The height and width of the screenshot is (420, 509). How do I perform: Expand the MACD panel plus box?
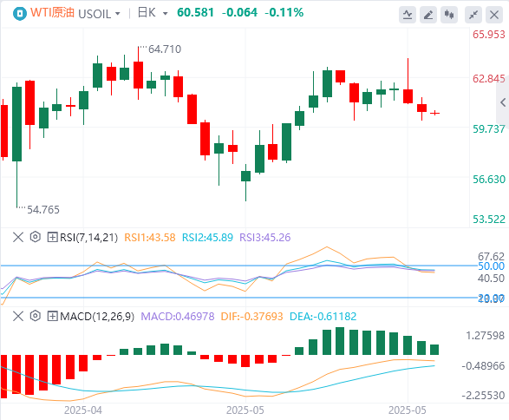tap(52, 316)
